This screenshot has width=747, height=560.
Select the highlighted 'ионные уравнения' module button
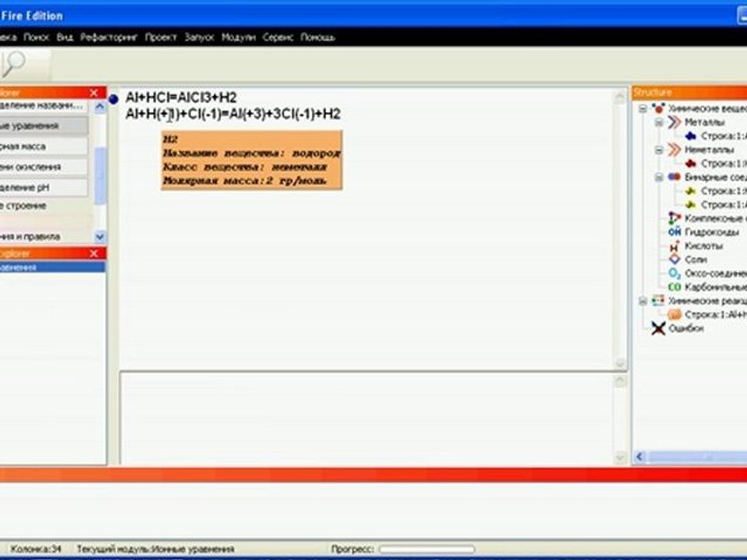tap(44, 126)
